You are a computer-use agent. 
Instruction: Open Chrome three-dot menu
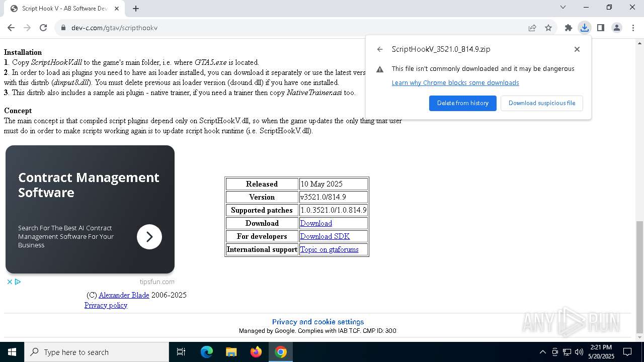(633, 28)
